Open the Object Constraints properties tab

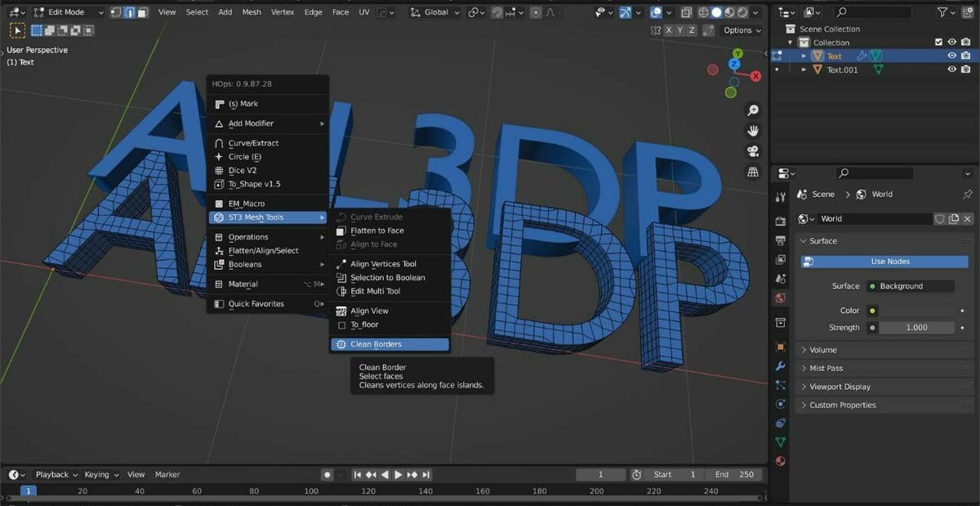coord(781,423)
